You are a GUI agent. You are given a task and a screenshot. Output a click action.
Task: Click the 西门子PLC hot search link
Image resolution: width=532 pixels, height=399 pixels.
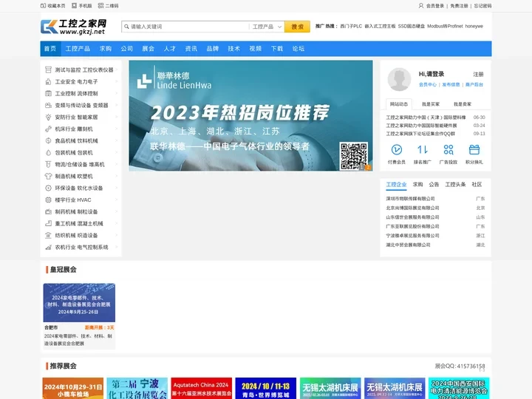coord(351,26)
